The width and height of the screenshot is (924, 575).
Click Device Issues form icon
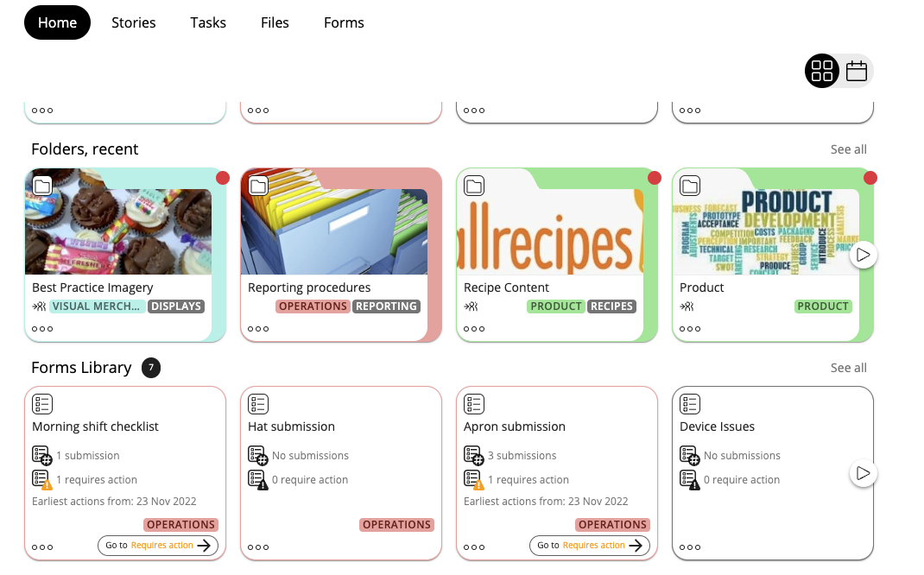tap(689, 404)
